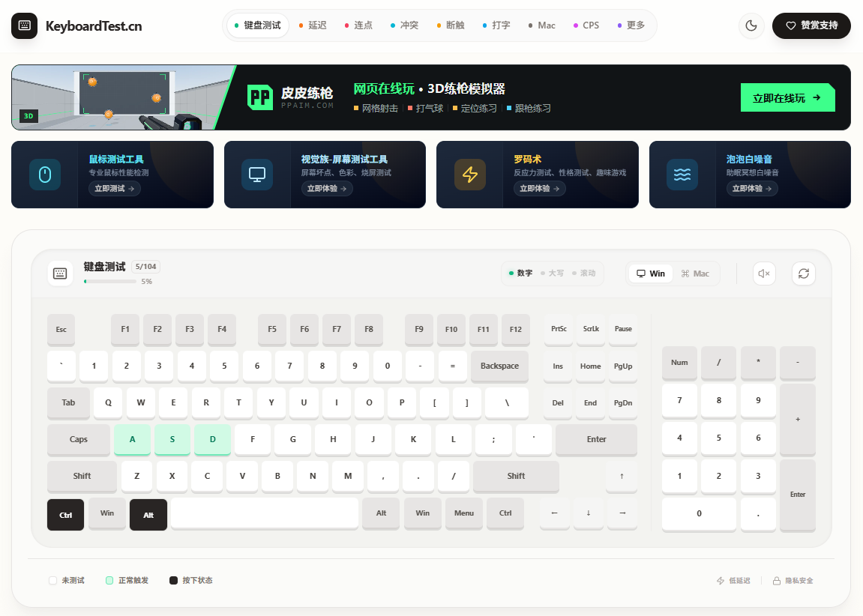The width and height of the screenshot is (863, 616).
Task: Click 立即体验 in the 泡泡白噪音 card
Action: point(752,189)
